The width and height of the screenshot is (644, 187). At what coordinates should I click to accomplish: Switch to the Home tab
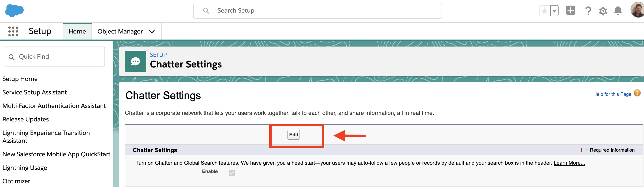coord(77,31)
